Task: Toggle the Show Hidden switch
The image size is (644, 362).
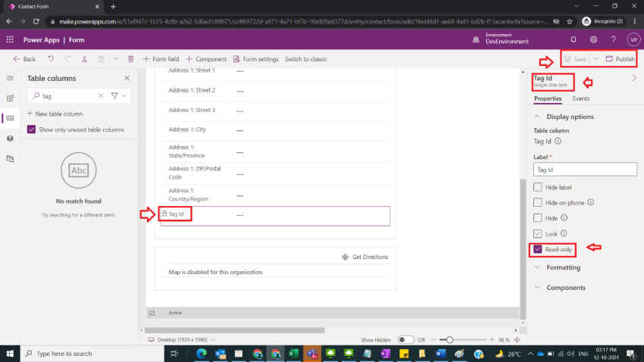Action: (406, 340)
